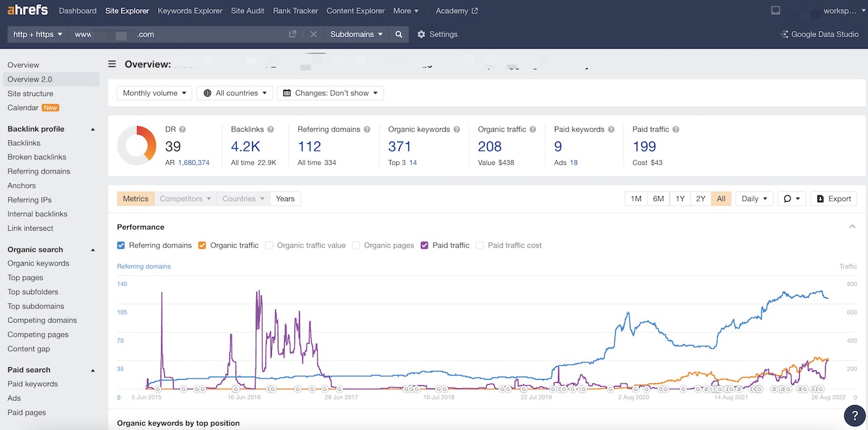Show help tooltip for Organic keywords metric
The height and width of the screenshot is (430, 868).
(457, 130)
